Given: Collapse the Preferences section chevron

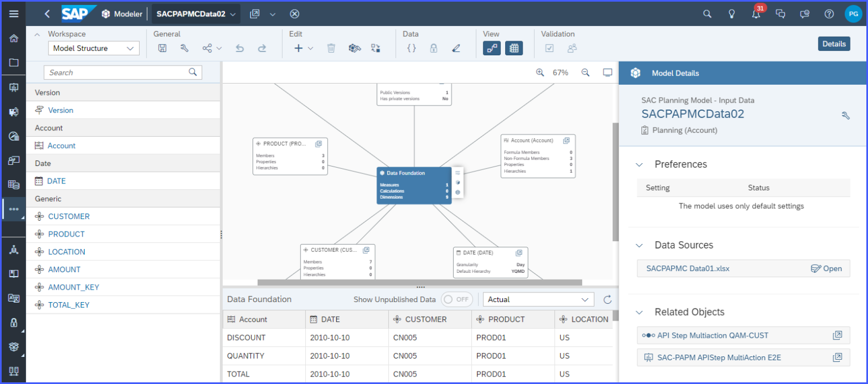Looking at the screenshot, I should (639, 164).
